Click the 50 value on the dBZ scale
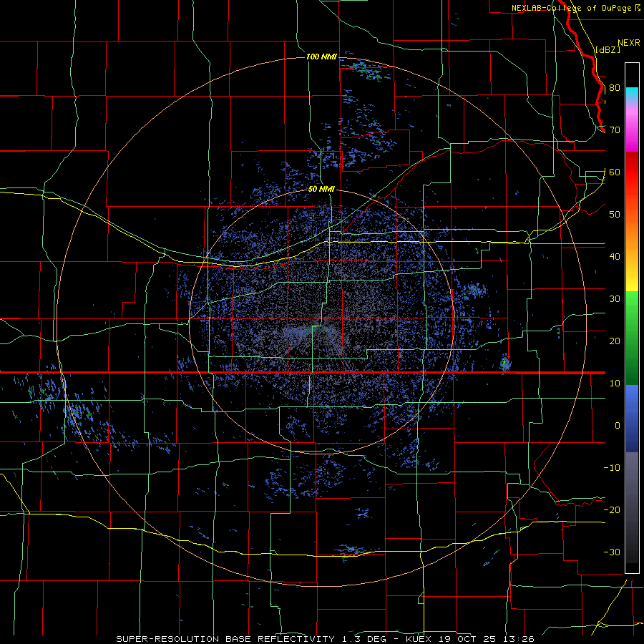 (615, 215)
